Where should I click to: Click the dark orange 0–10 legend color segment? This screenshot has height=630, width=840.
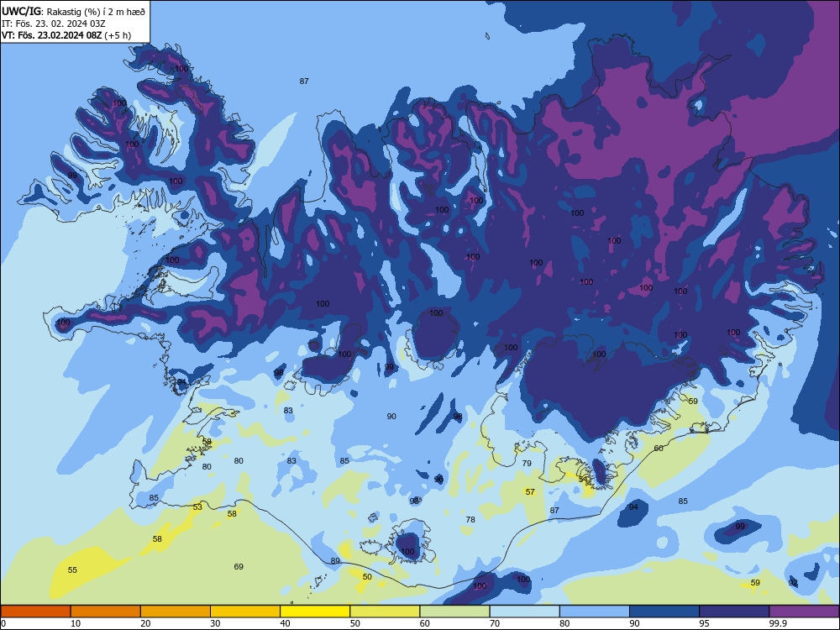[35, 612]
